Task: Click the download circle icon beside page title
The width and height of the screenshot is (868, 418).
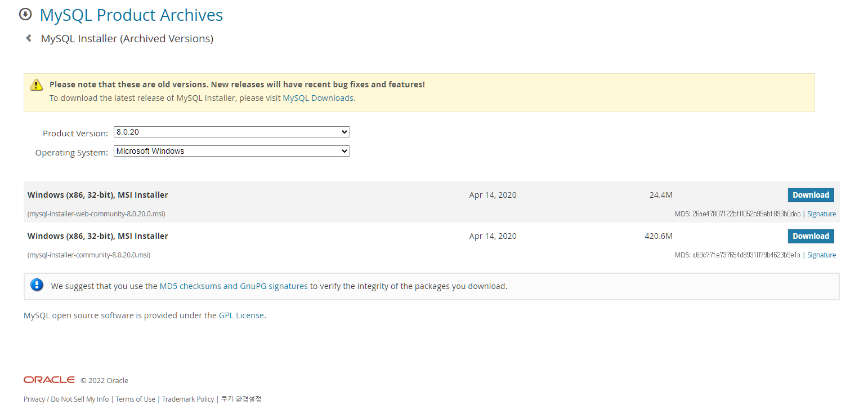Action: [25, 14]
